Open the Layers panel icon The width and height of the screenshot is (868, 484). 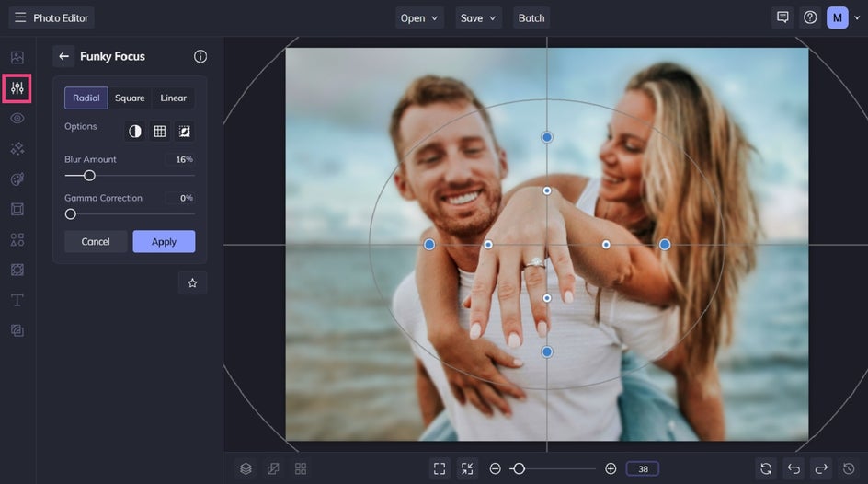[x=246, y=468]
